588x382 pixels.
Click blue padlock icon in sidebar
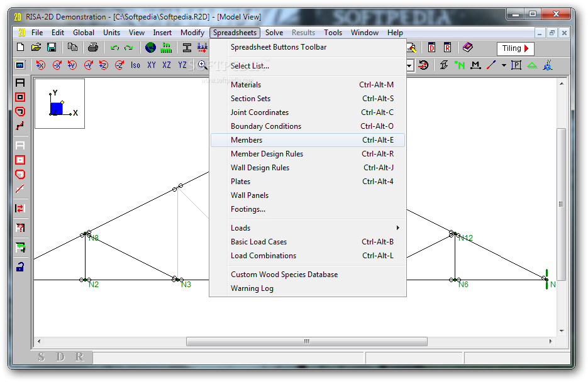pos(20,266)
